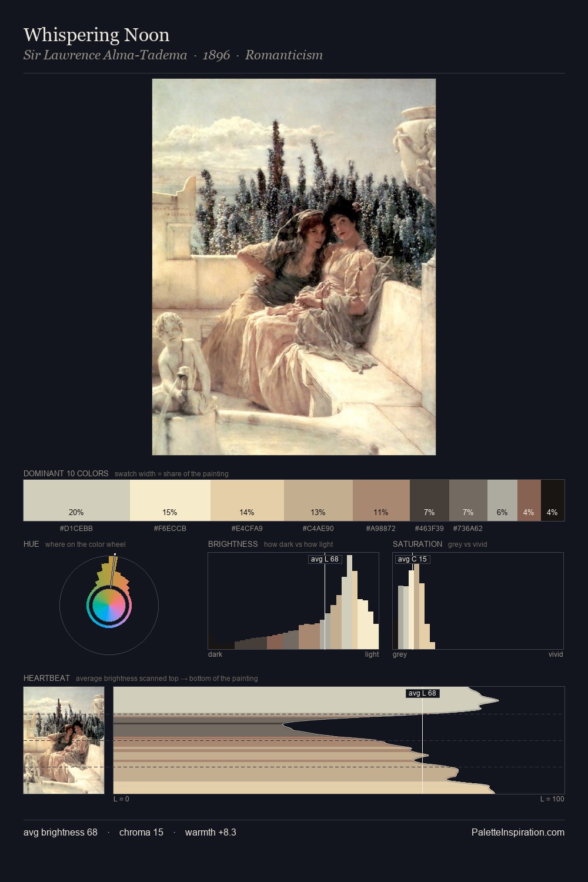The width and height of the screenshot is (588, 882).
Task: Click the Heartbeat scan description caption
Action: click(x=167, y=678)
